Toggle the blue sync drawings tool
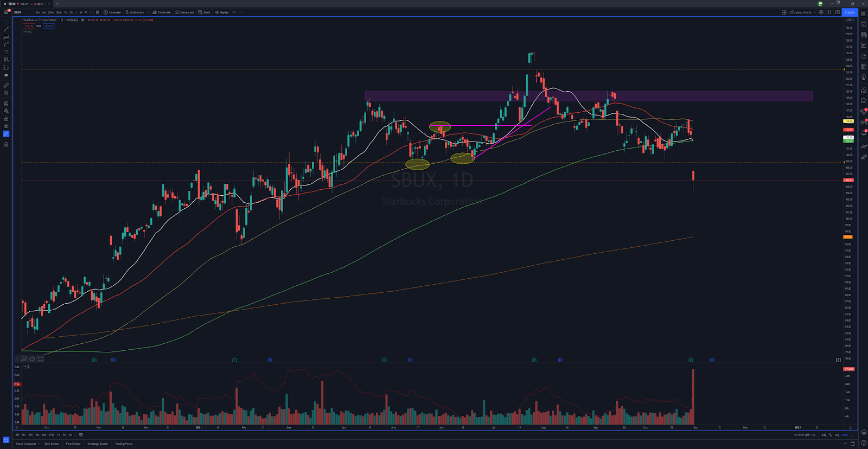Screen dimensions: 868x449 6,134
